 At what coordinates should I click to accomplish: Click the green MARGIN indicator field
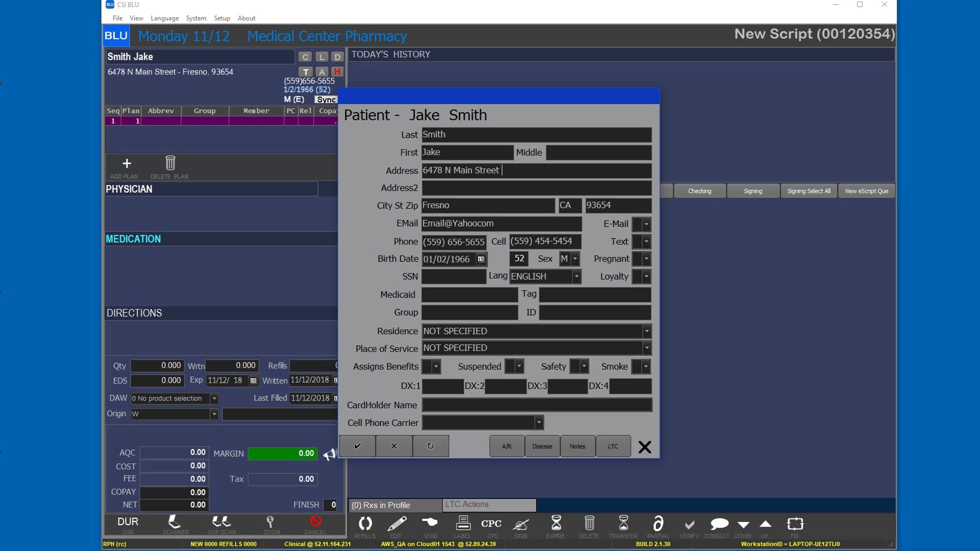[x=283, y=454]
